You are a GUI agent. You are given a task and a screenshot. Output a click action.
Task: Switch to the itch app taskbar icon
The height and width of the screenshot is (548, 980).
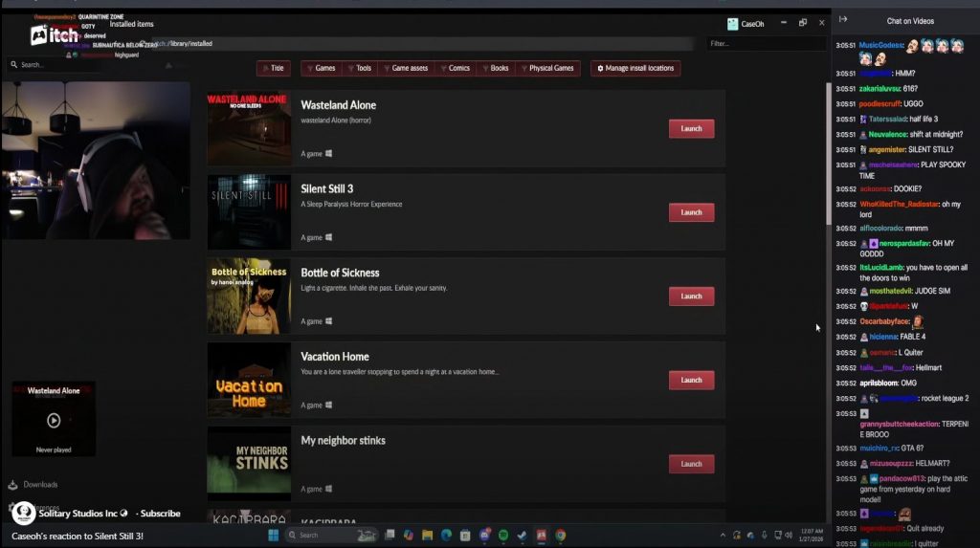(542, 535)
